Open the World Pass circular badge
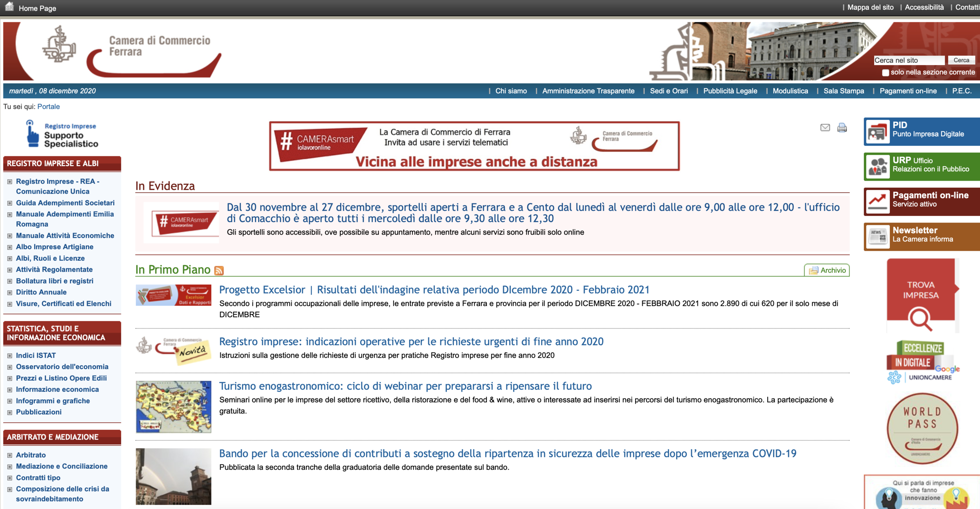The image size is (980, 509). tap(922, 429)
